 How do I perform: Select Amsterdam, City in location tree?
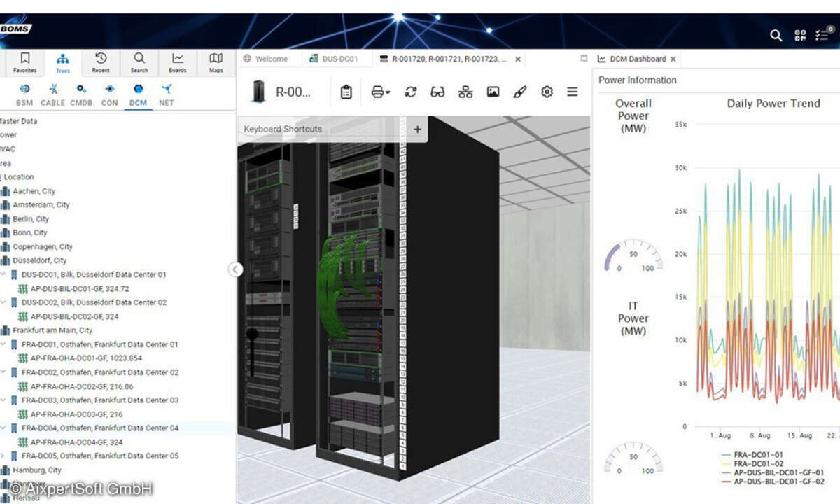41,205
